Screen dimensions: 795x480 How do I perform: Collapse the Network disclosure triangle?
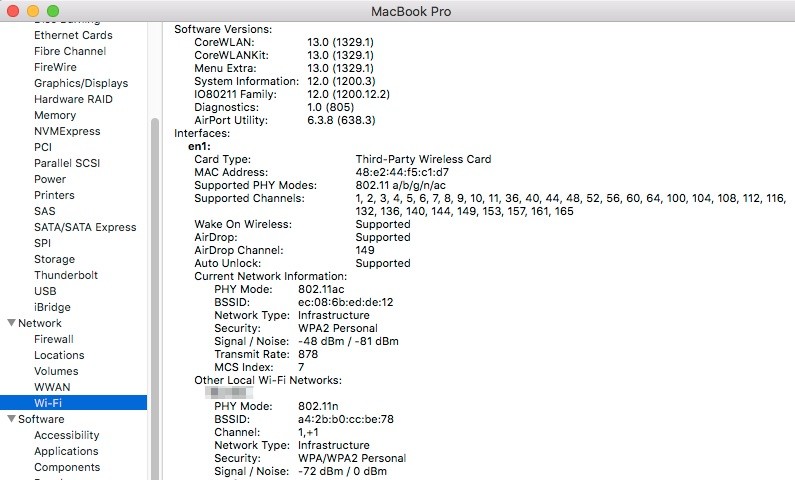(11, 323)
